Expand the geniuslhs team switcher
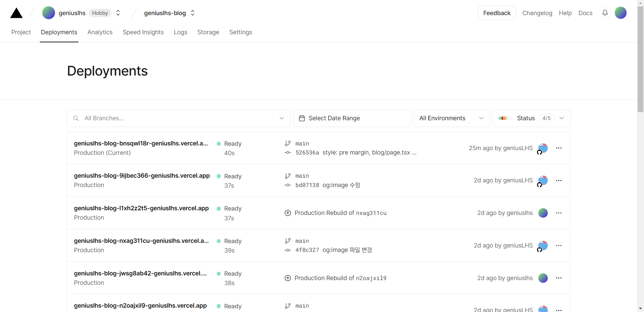Screen dimensions: 644x312 click(x=118, y=13)
